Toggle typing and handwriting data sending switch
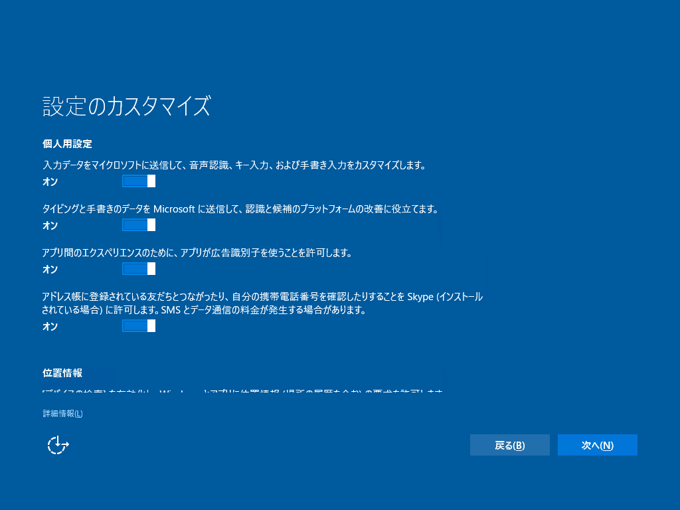 tap(139, 225)
